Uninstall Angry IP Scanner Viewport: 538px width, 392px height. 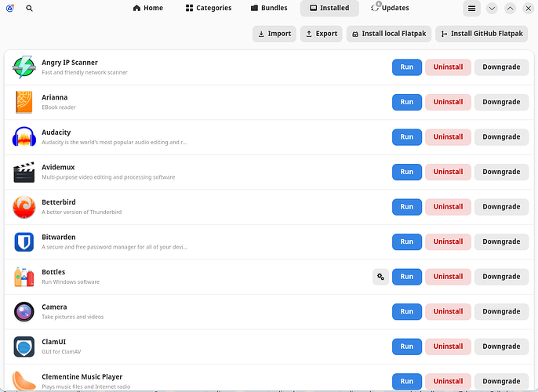448,67
